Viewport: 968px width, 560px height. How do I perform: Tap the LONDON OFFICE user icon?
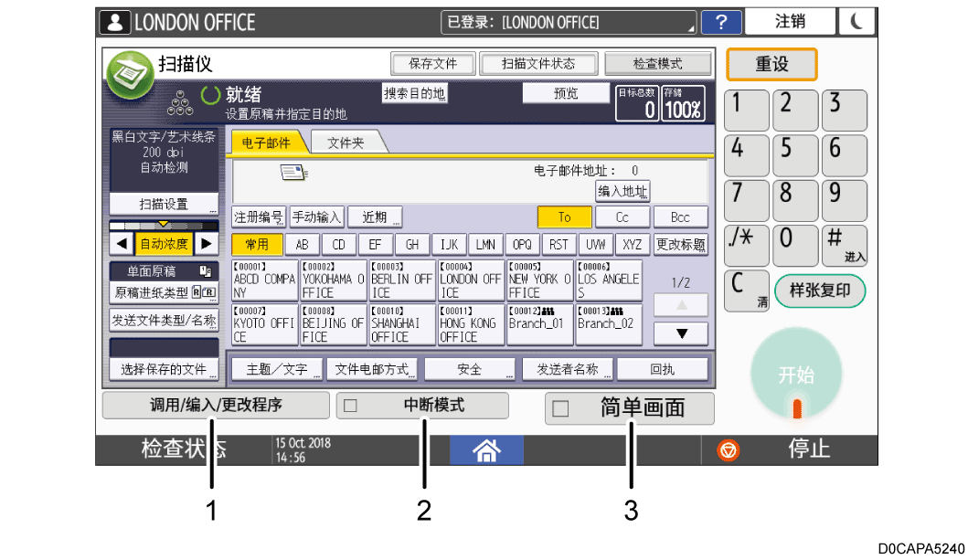click(113, 21)
